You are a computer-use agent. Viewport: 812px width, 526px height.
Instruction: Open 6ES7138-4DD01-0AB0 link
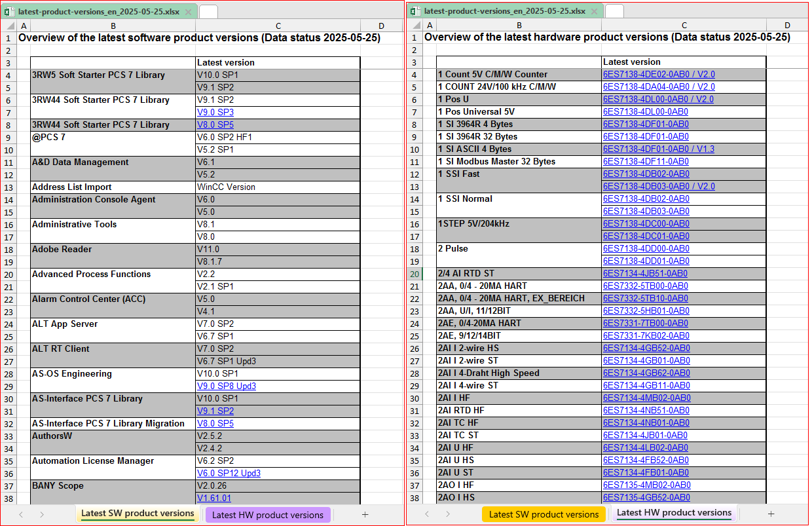646,261
